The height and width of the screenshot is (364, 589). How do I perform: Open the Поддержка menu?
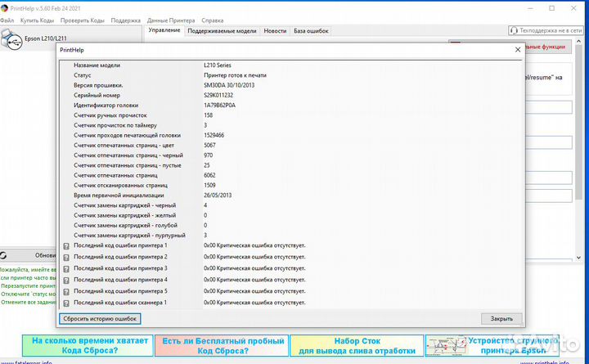(x=125, y=20)
